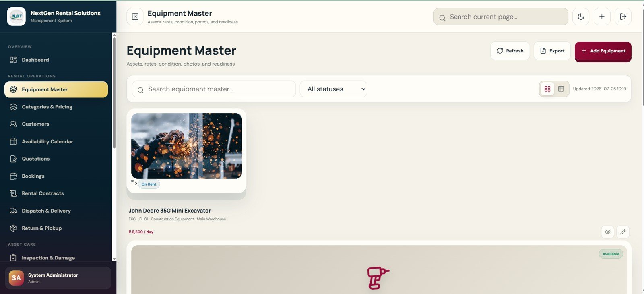Click sidebar scrollbar down arrow

[114, 259]
